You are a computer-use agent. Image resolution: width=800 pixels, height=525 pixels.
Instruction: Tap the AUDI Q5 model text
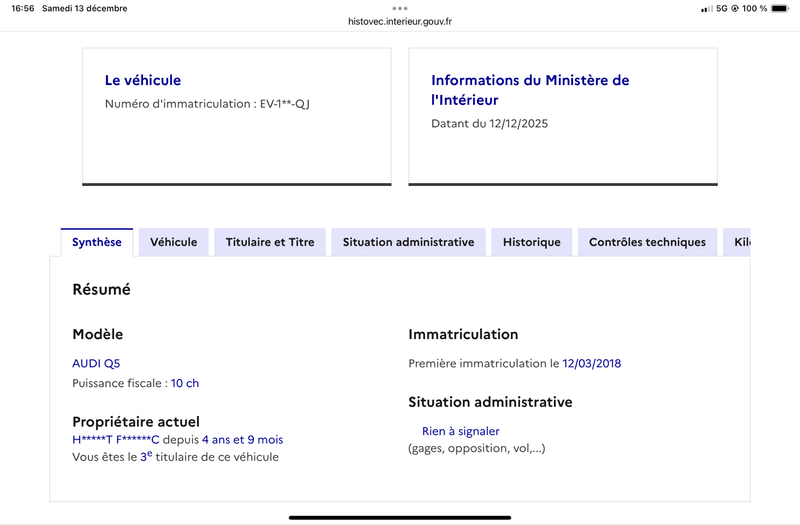pos(96,364)
